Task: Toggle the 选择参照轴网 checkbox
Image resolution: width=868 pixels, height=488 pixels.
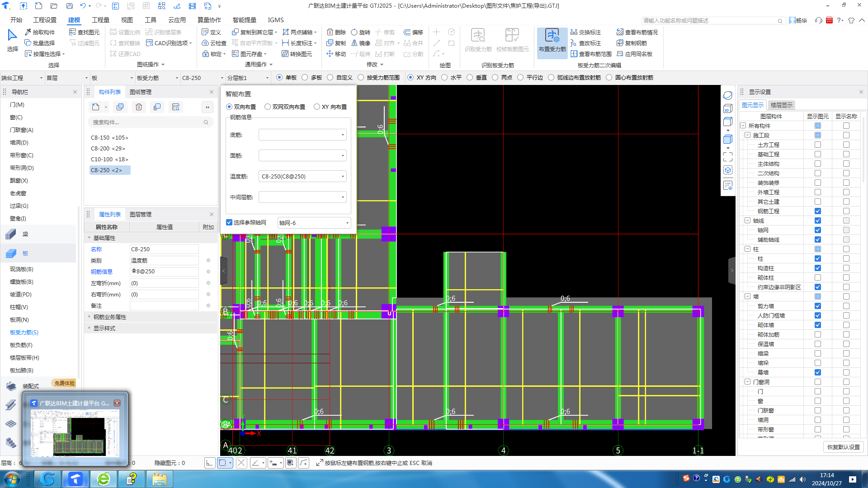Action: pyautogui.click(x=229, y=222)
